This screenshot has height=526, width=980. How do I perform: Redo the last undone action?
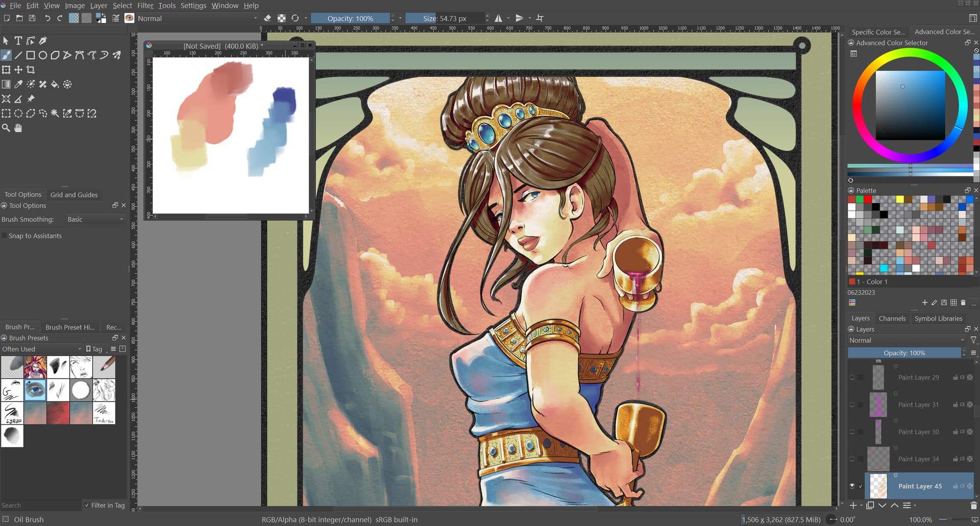[x=60, y=18]
